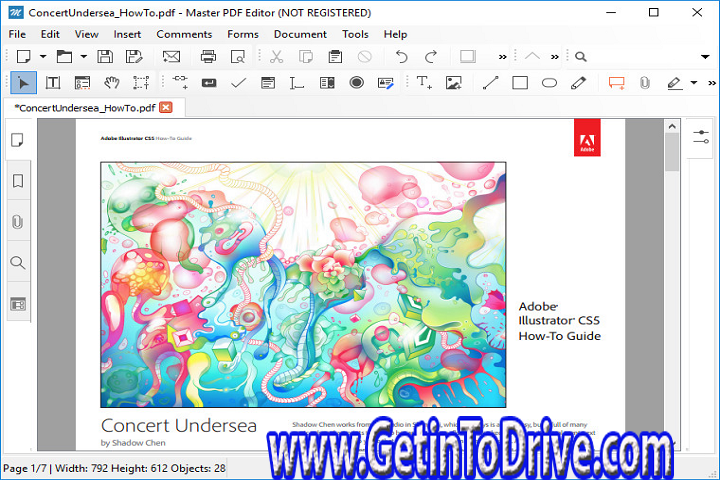Insert a List Box form field
This screenshot has width=720, height=480.
click(268, 83)
